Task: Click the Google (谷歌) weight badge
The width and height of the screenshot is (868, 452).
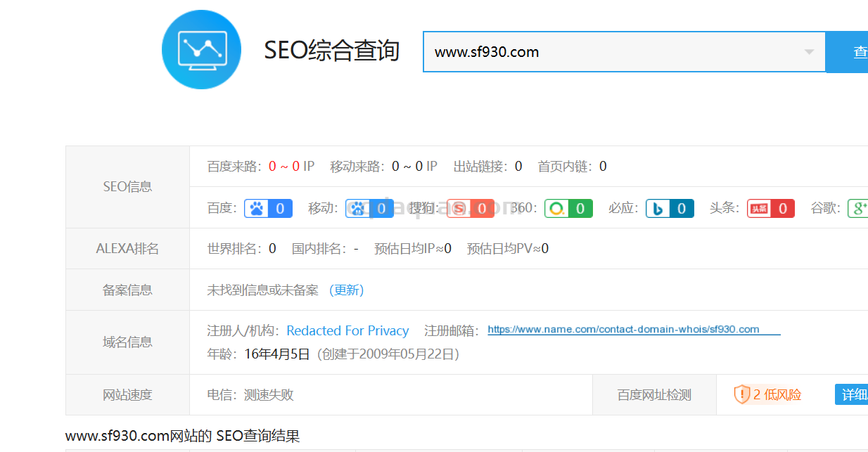Action: (858, 208)
